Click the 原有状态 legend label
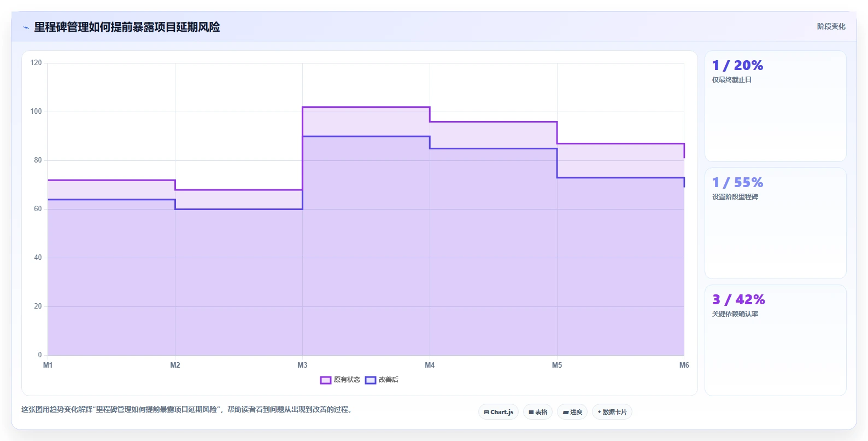Image resolution: width=868 pixels, height=441 pixels. tap(347, 380)
